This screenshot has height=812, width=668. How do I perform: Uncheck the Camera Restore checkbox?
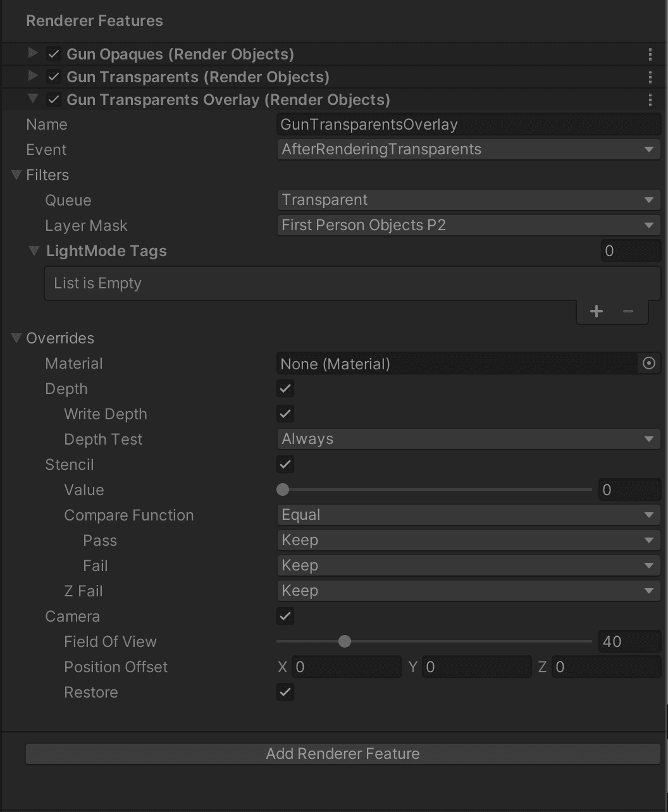pyautogui.click(x=285, y=692)
